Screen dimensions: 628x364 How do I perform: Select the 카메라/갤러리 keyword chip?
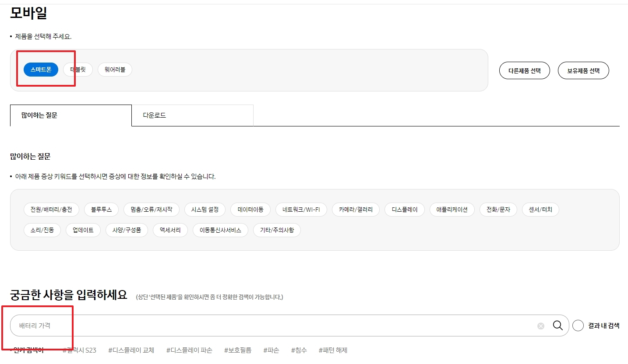coord(356,210)
